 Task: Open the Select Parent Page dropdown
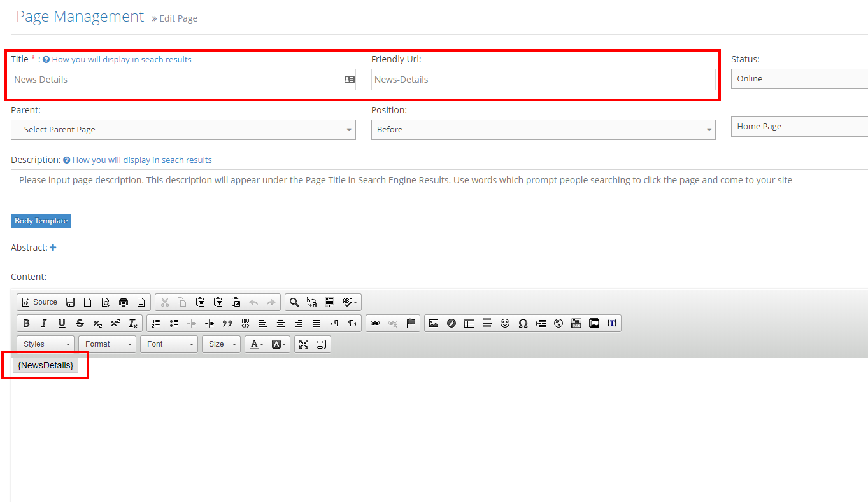click(x=183, y=130)
